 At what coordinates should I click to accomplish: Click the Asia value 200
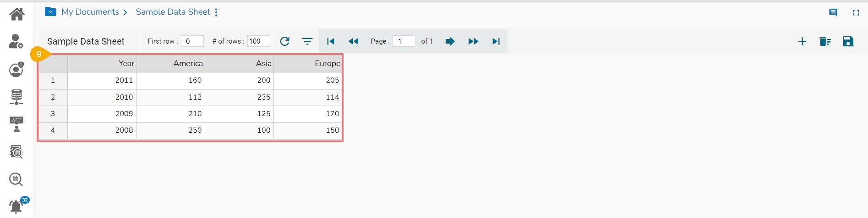tap(239, 80)
